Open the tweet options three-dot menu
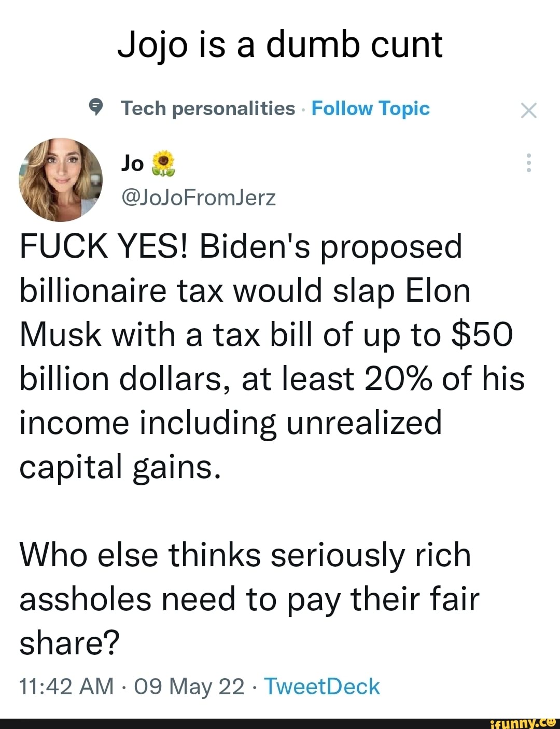This screenshot has width=560, height=729. coord(529,163)
